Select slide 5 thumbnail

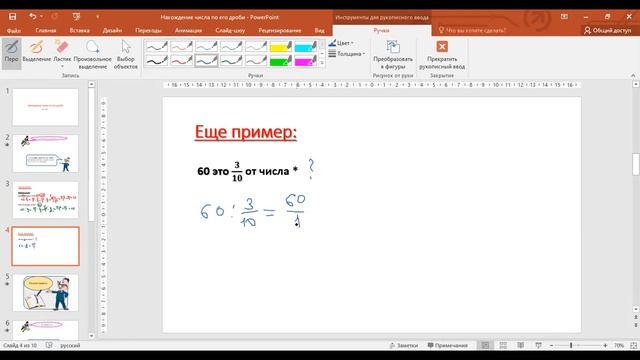coord(45,293)
